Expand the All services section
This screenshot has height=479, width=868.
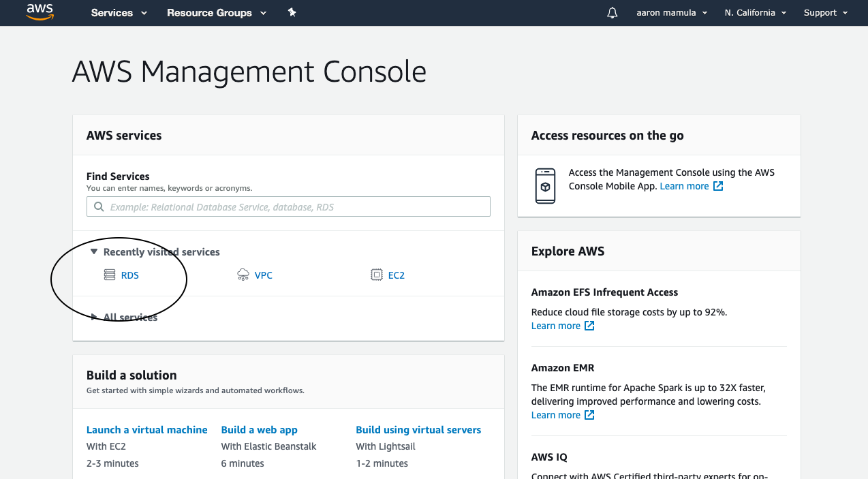tap(124, 317)
